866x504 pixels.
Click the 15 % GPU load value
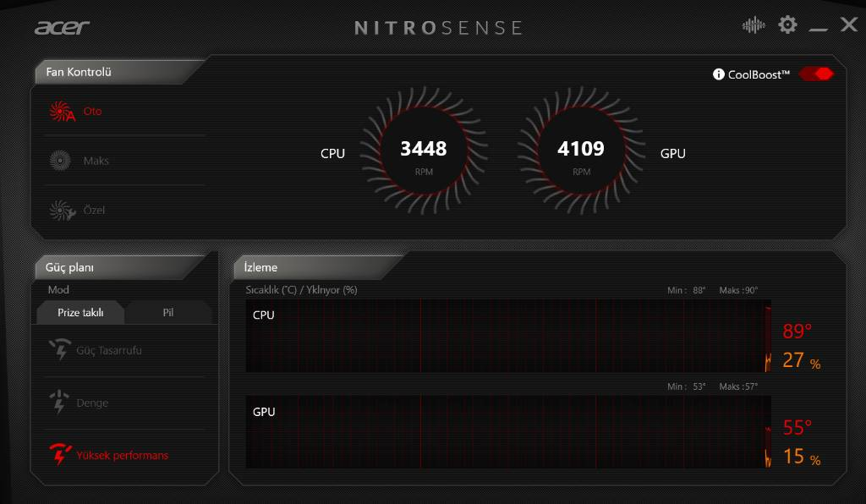pos(802,457)
